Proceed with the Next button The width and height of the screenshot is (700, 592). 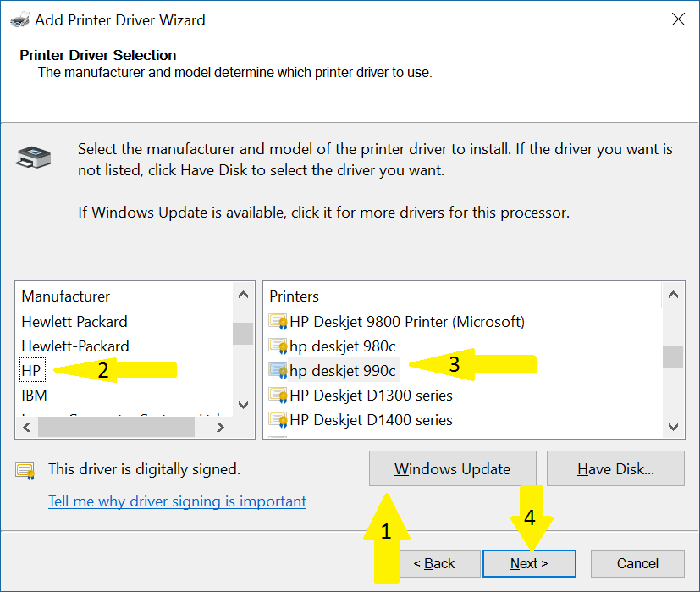tap(529, 563)
